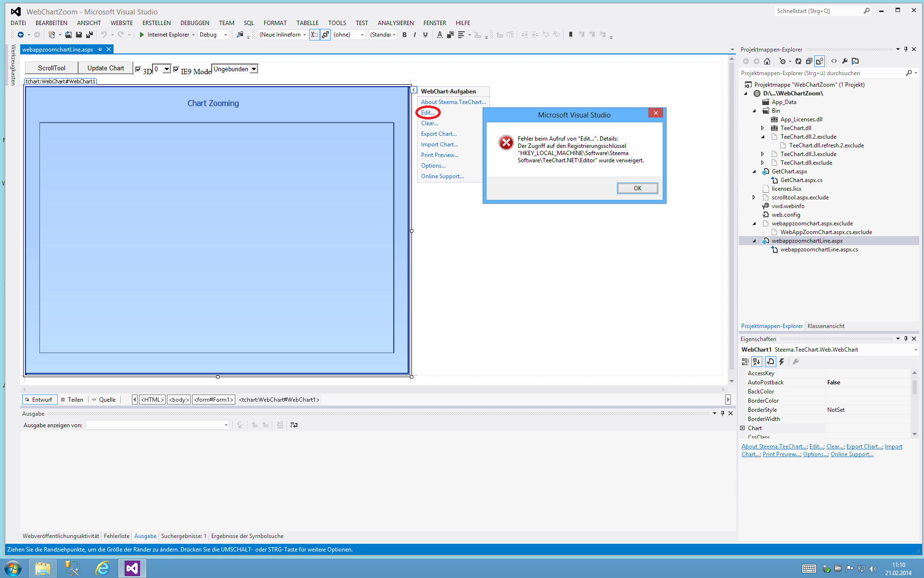The height and width of the screenshot is (578, 924).
Task: Click the Save toolbar icon
Action: (x=79, y=35)
